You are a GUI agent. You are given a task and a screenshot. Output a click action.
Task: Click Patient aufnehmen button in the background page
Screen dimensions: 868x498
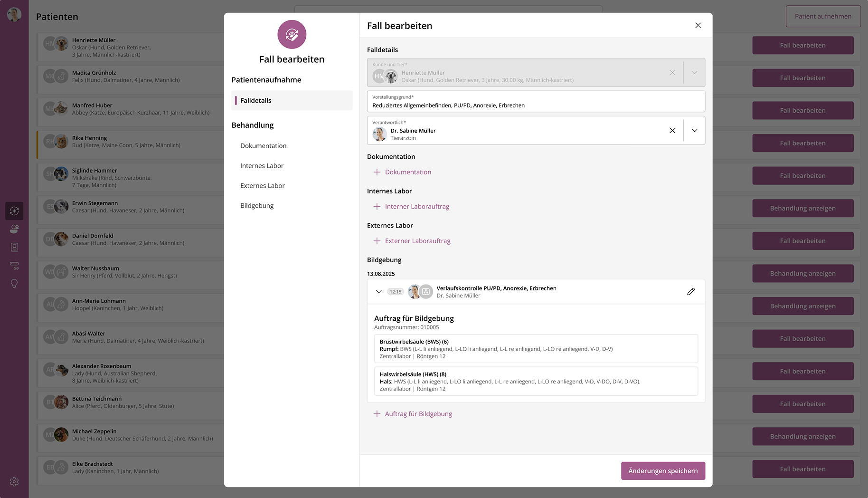[823, 16]
